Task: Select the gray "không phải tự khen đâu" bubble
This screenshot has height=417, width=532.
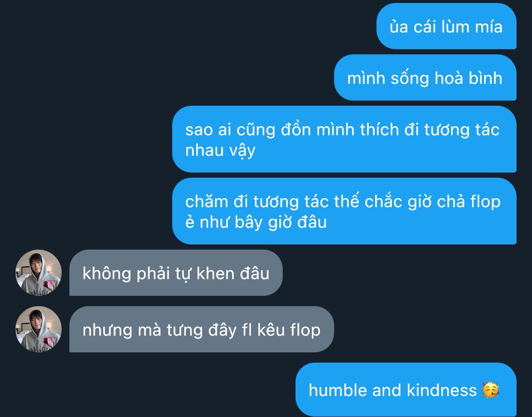Action: (176, 273)
